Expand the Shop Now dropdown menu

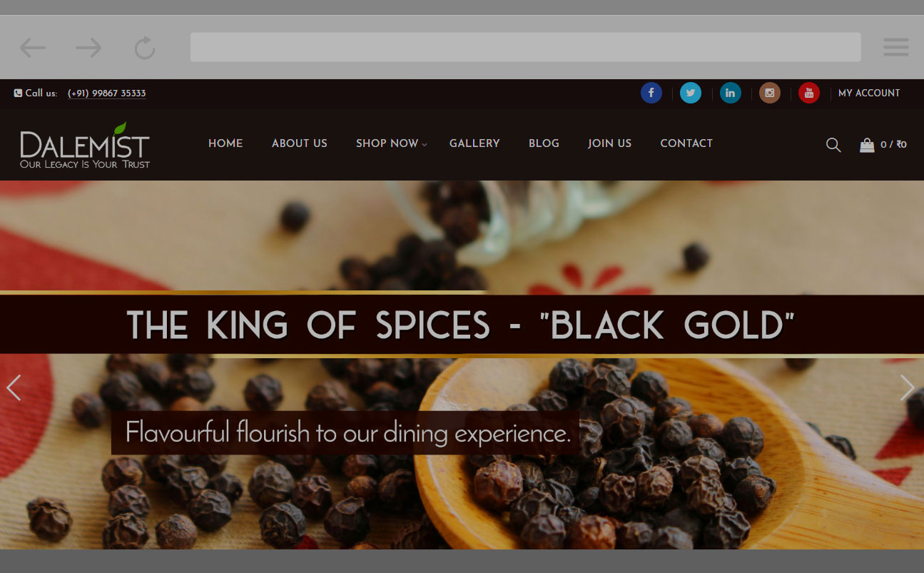click(391, 143)
